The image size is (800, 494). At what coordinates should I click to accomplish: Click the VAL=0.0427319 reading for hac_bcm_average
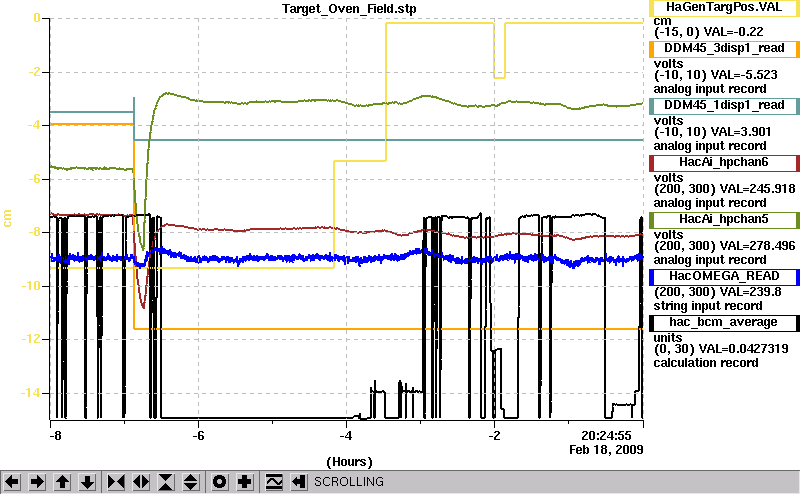click(743, 349)
